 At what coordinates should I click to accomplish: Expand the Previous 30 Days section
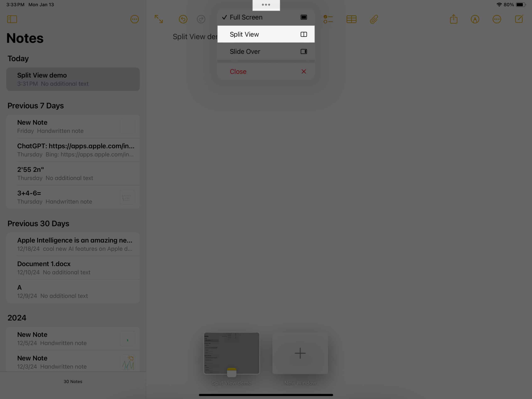[38, 223]
